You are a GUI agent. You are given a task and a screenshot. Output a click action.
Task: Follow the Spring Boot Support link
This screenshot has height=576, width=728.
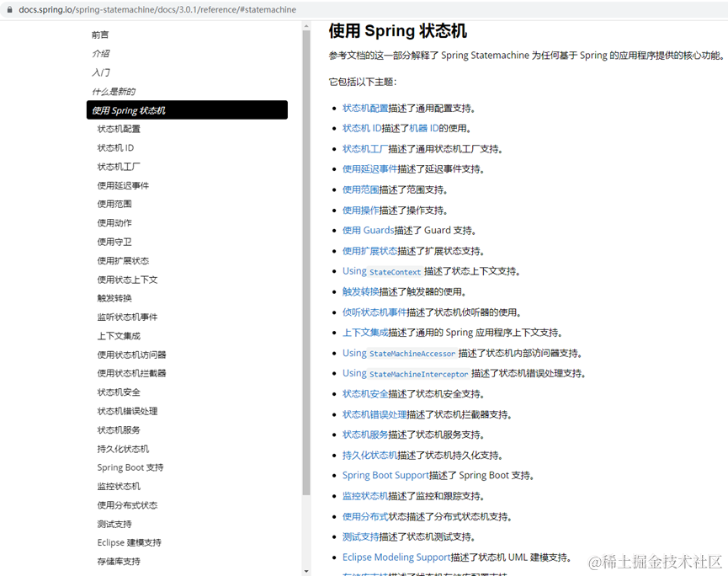tap(385, 475)
